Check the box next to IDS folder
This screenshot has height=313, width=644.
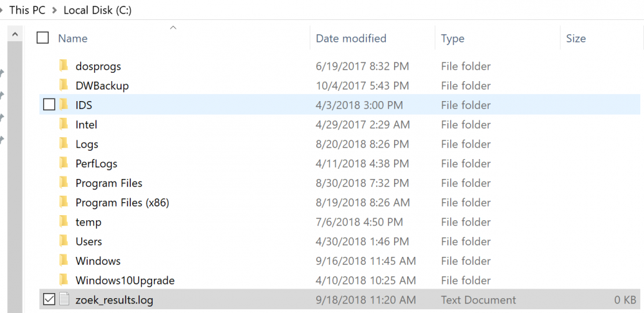[x=49, y=105]
